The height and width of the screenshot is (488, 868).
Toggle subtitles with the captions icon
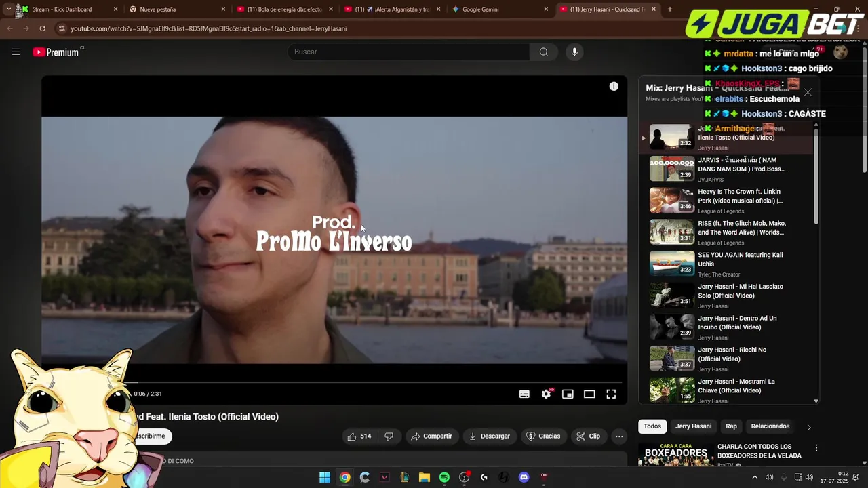click(524, 394)
